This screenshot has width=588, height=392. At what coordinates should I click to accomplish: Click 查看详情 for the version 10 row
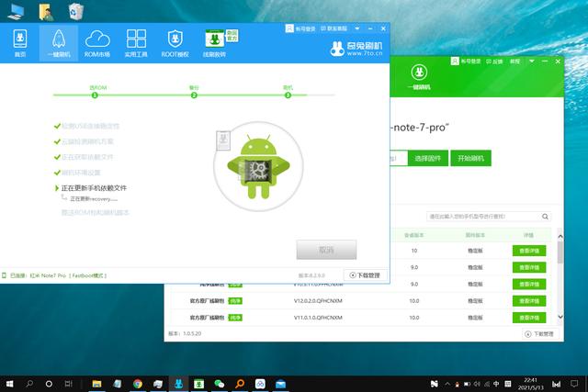point(529,251)
